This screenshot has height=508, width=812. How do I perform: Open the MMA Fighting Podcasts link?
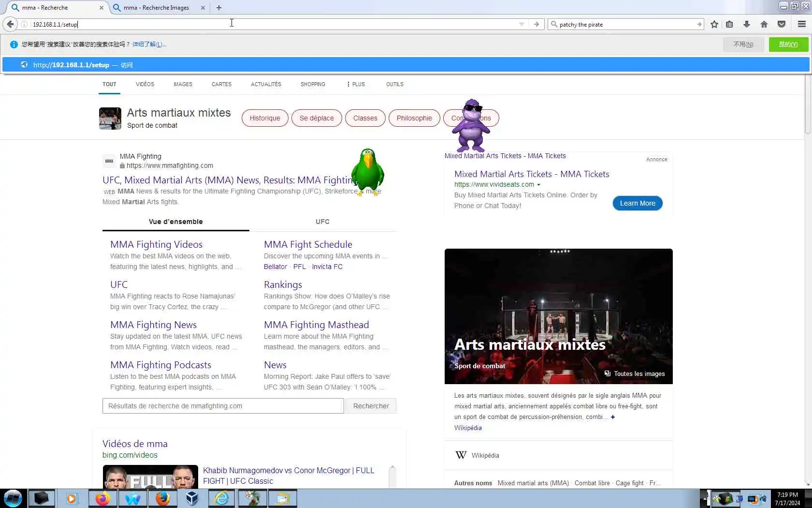[x=160, y=365]
